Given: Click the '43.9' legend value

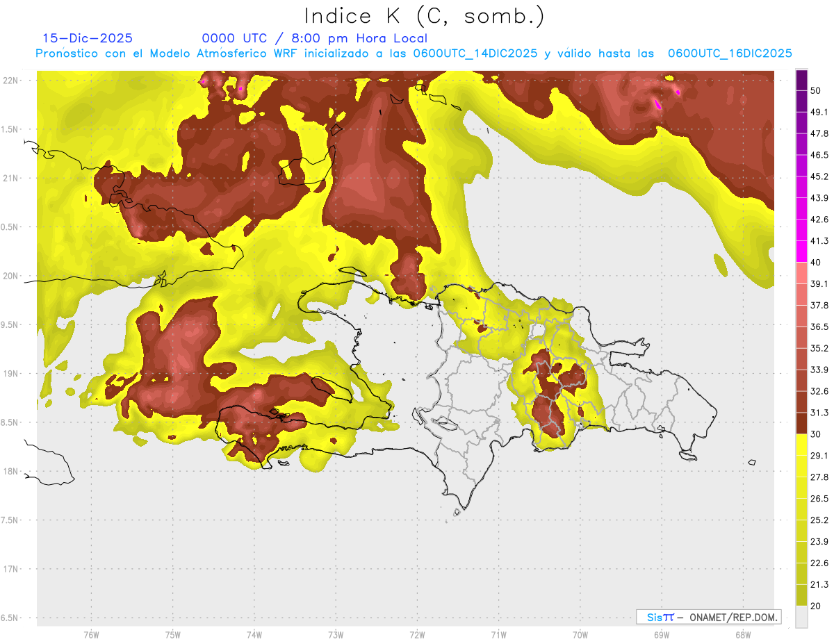Looking at the screenshot, I should pos(819,198).
